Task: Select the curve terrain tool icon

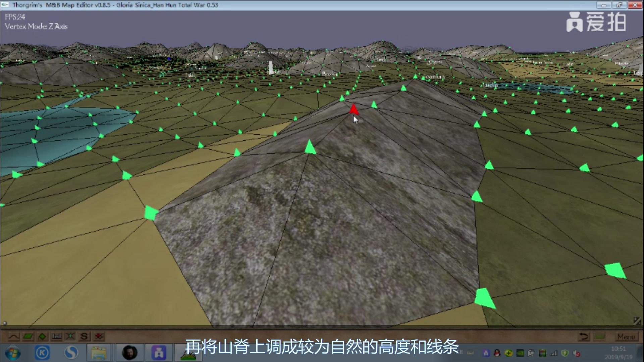Action: tap(14, 336)
